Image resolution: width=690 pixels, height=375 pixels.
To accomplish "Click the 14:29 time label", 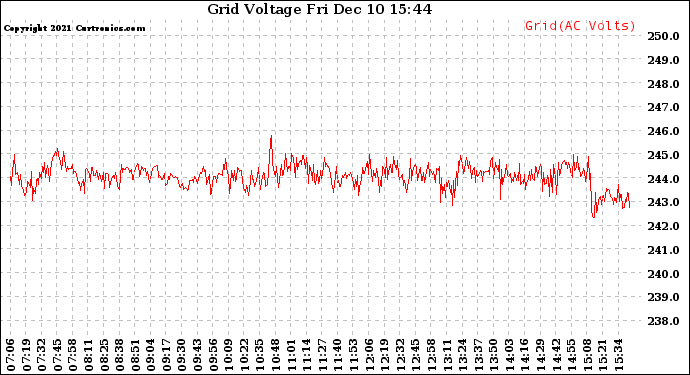I will point(541,355).
